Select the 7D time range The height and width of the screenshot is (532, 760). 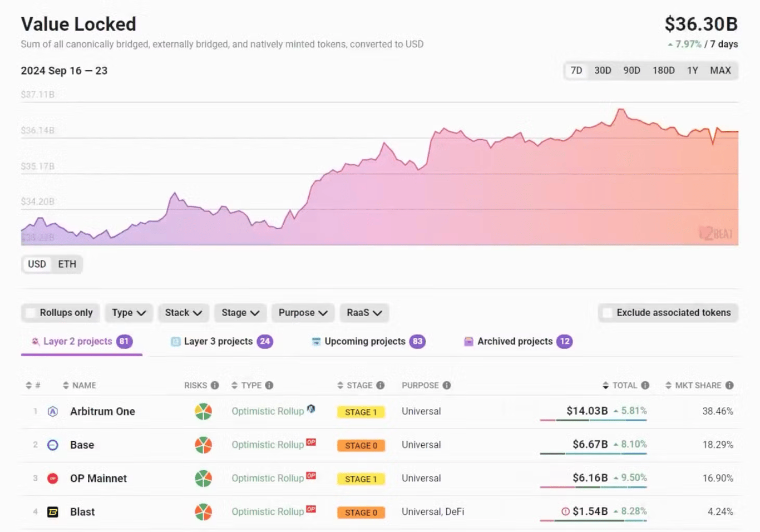[576, 71]
